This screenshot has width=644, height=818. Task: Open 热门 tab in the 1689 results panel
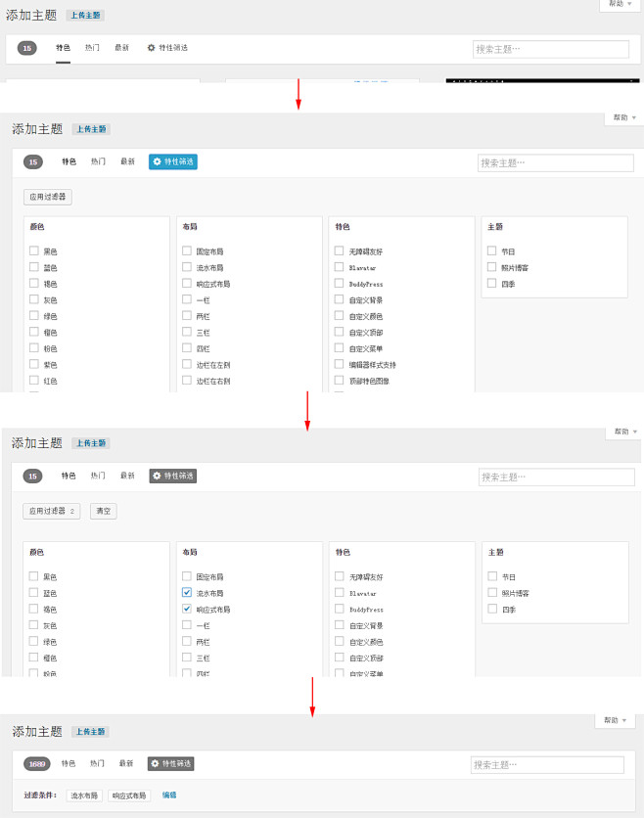[x=97, y=763]
